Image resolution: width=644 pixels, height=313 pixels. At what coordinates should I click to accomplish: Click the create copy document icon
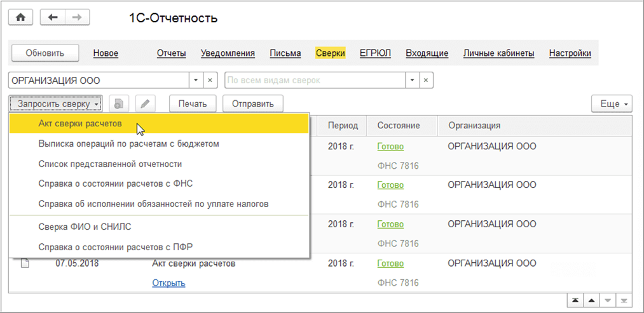pyautogui.click(x=119, y=103)
